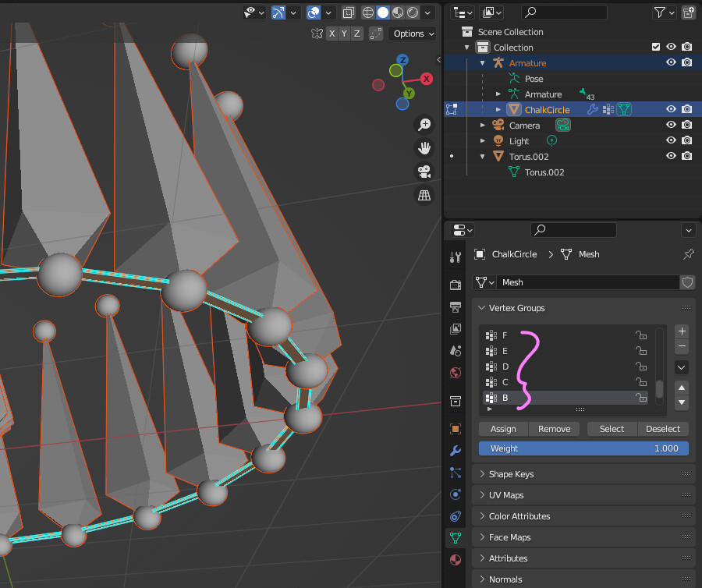Select Material Preview shading mode
The width and height of the screenshot is (702, 588).
[397, 12]
